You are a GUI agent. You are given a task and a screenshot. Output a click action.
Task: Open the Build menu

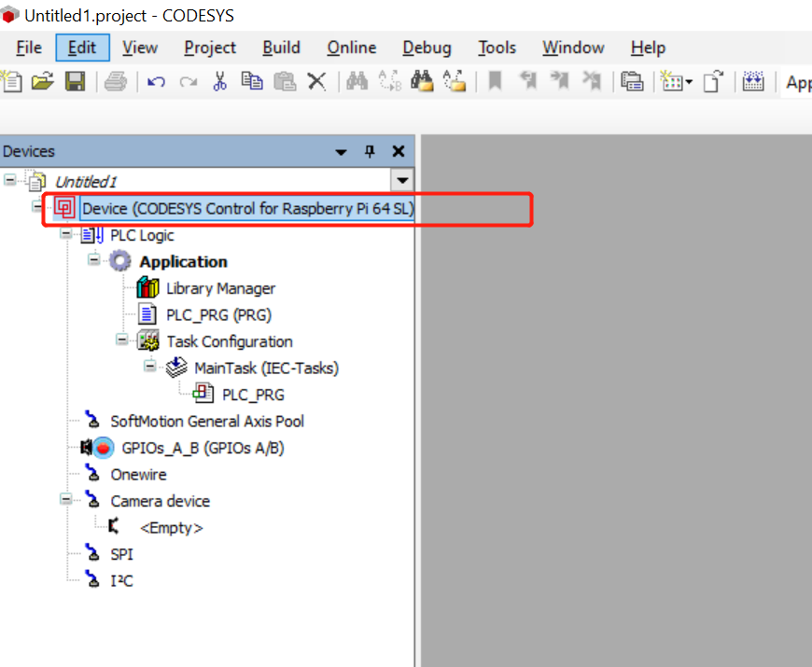pos(281,48)
